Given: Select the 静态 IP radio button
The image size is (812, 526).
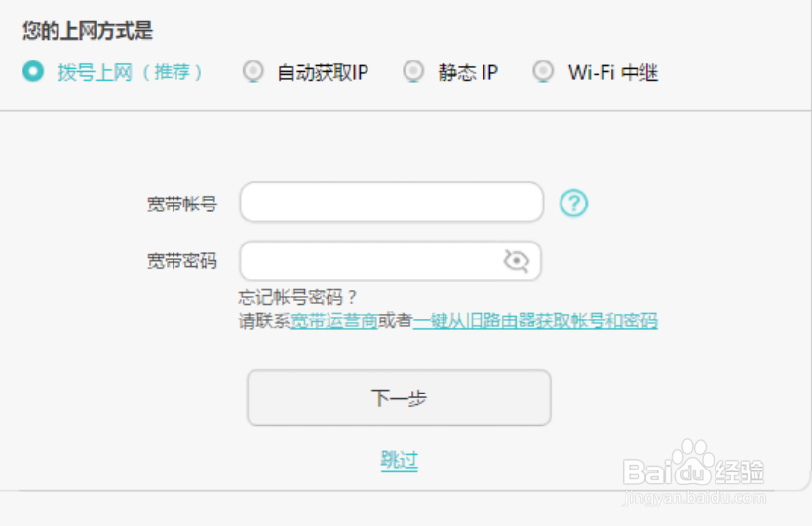Looking at the screenshot, I should [413, 71].
